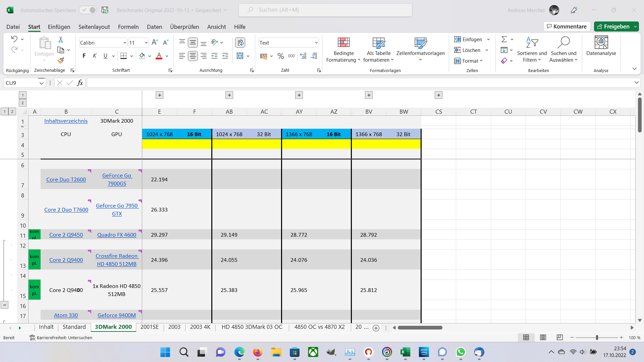Open the Datenanalyse tool
This screenshot has height=362, width=644.
pos(601,46)
